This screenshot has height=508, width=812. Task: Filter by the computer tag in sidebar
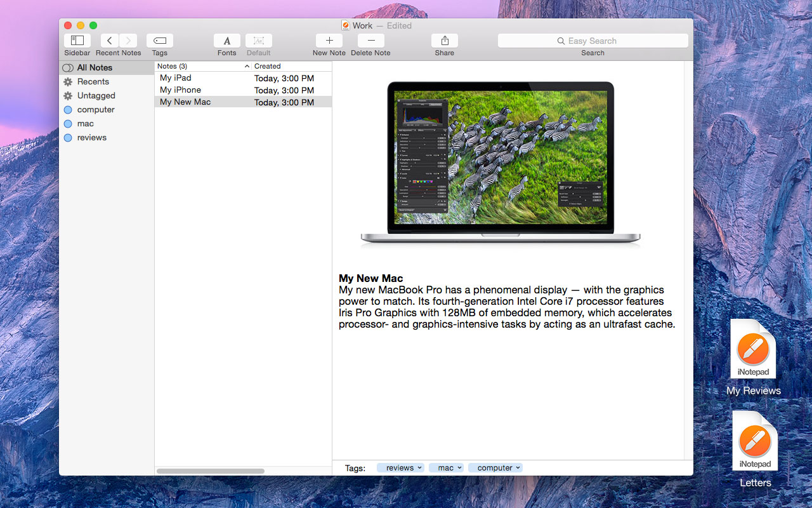pos(96,110)
